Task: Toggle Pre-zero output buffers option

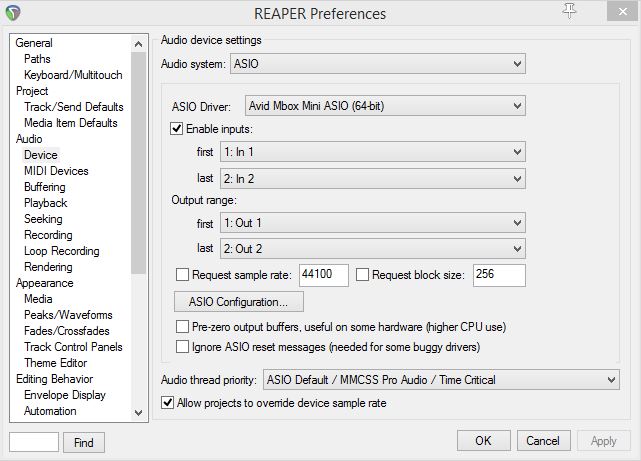Action: click(182, 327)
